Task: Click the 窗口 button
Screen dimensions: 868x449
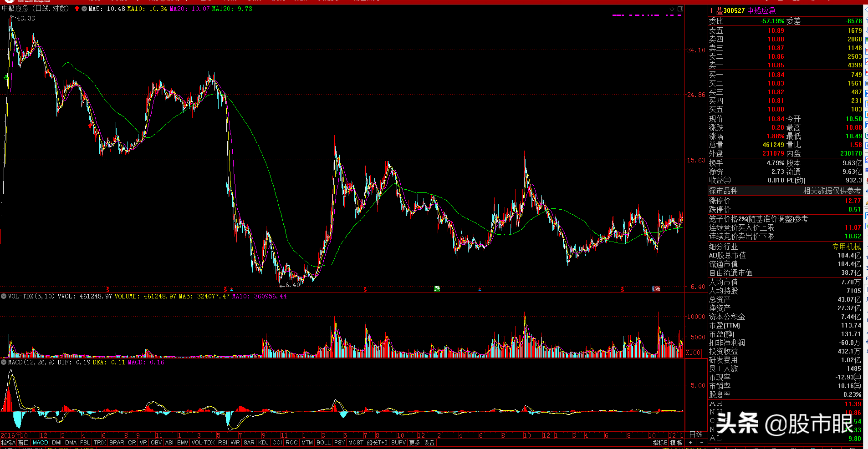Action: (23, 443)
